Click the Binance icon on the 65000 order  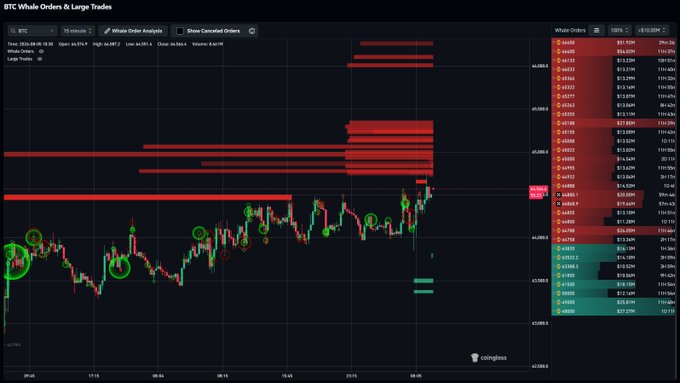[x=559, y=159]
